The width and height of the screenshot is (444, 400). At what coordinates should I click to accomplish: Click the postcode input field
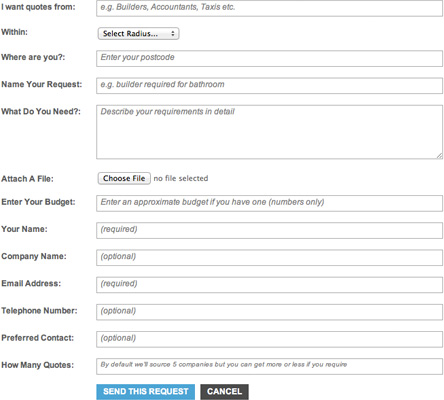[269, 58]
